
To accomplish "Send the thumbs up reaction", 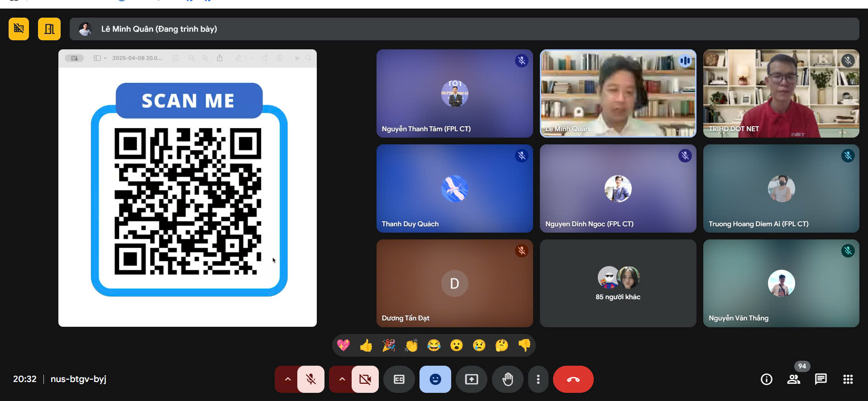I will (366, 346).
